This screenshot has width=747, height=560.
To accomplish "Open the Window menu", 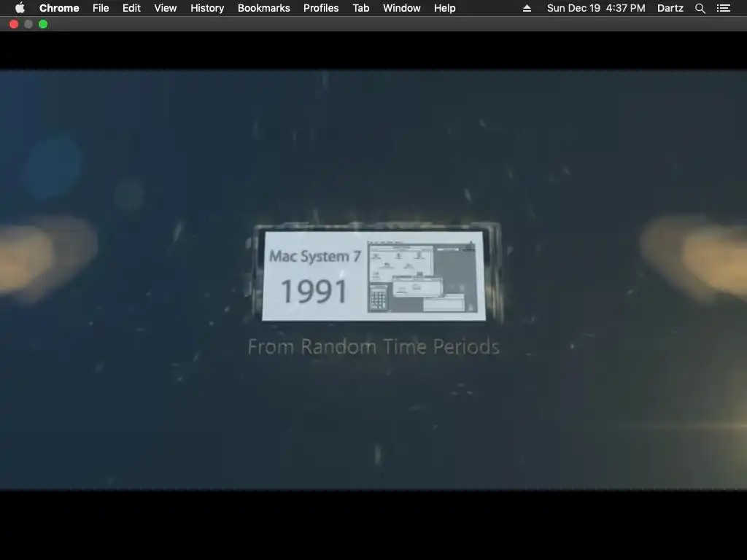I will (x=402, y=8).
